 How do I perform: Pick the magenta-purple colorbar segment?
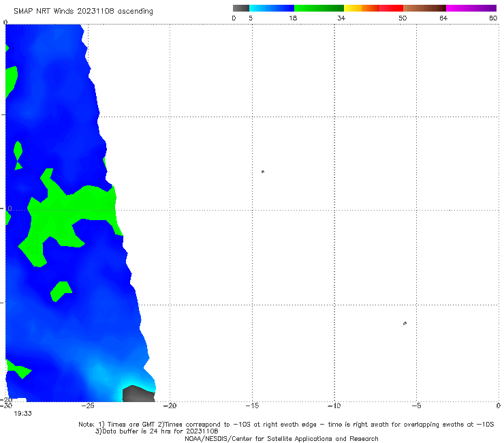click(471, 8)
